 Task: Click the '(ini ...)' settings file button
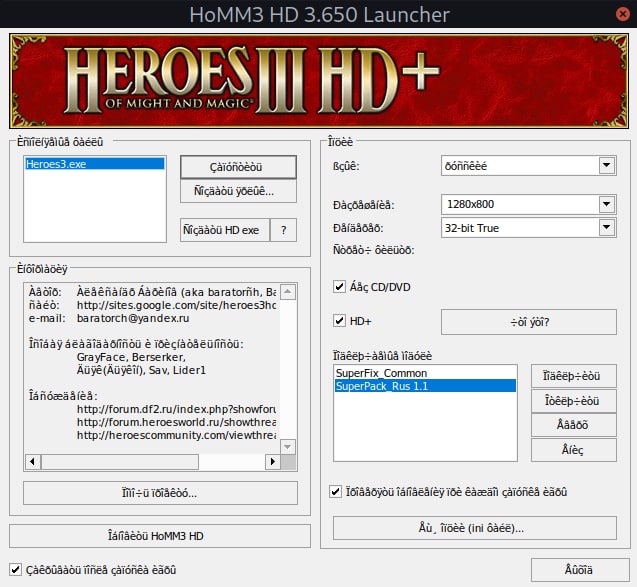[x=474, y=528]
